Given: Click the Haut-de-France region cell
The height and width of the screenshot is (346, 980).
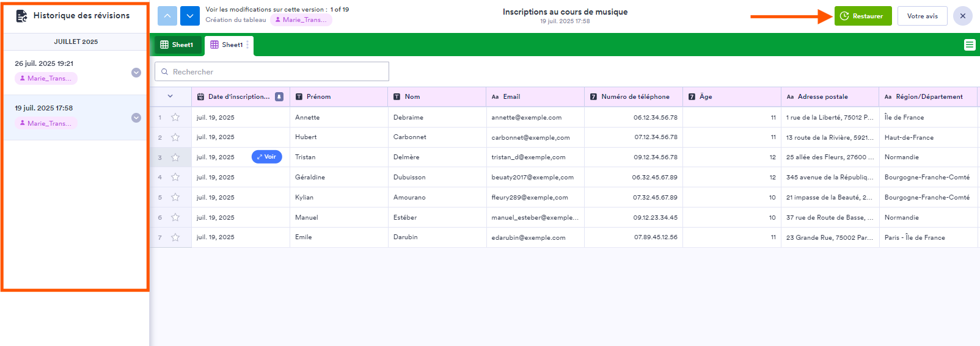Looking at the screenshot, I should click(929, 137).
